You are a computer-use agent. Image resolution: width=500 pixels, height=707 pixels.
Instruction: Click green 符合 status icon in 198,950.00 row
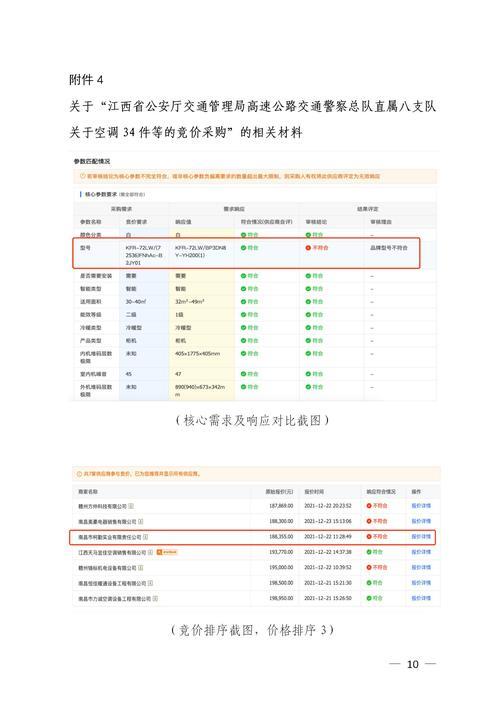click(369, 598)
